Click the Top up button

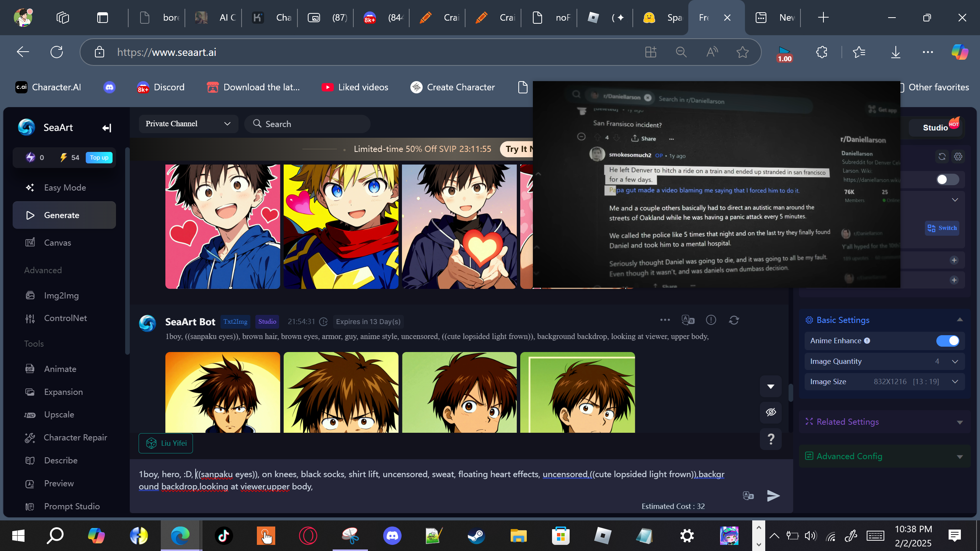pyautogui.click(x=99, y=158)
